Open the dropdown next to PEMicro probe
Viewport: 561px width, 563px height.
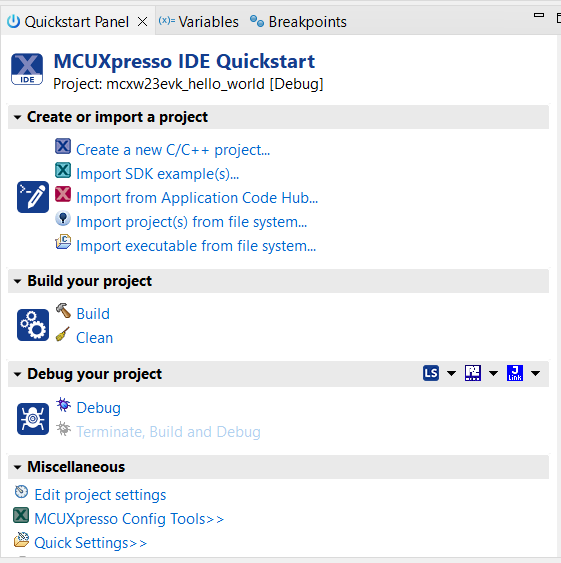(493, 373)
